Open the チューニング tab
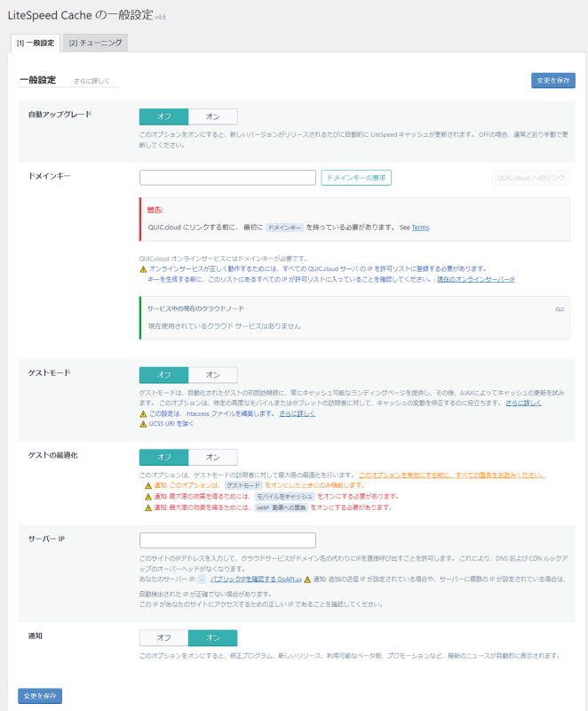Screen dimensions: 588x711 pyautogui.click(x=97, y=43)
